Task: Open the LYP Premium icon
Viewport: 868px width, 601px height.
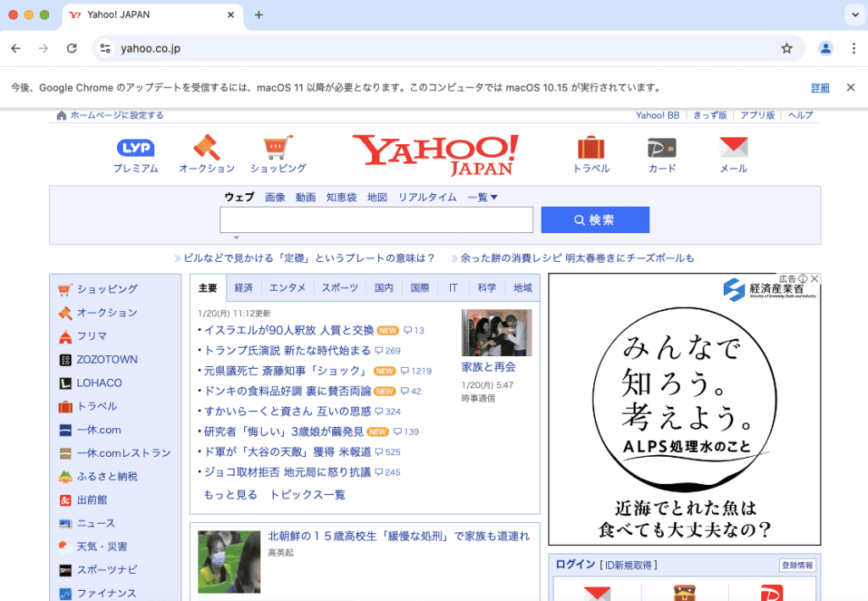Action: pos(136,147)
